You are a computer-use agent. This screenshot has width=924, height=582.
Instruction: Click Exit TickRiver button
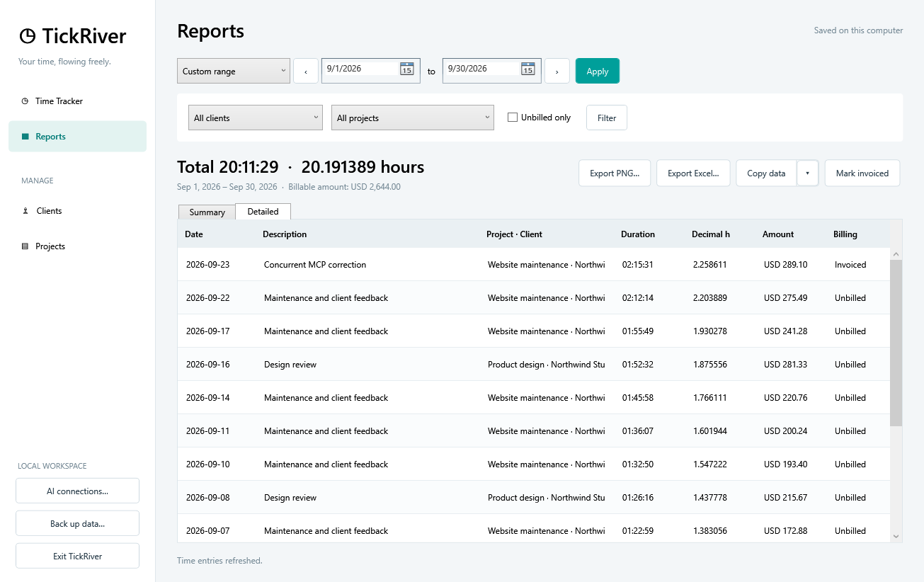click(78, 556)
